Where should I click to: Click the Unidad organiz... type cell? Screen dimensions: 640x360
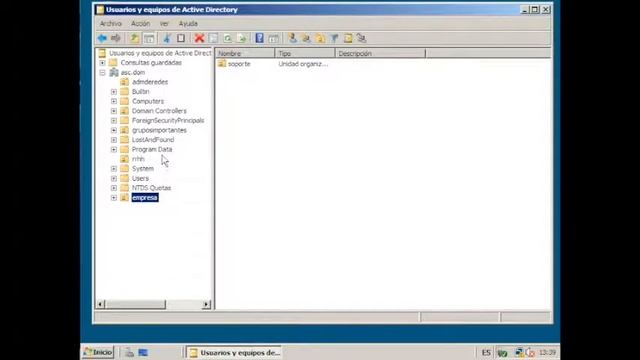click(x=303, y=64)
